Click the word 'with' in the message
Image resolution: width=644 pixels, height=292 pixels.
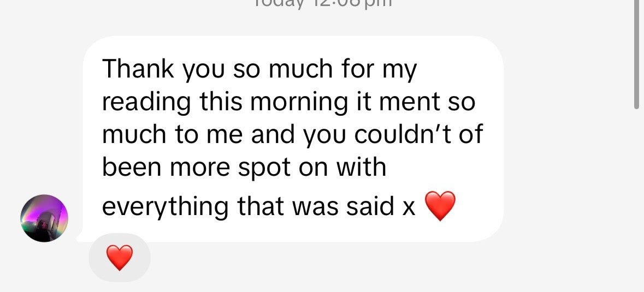[x=361, y=168]
